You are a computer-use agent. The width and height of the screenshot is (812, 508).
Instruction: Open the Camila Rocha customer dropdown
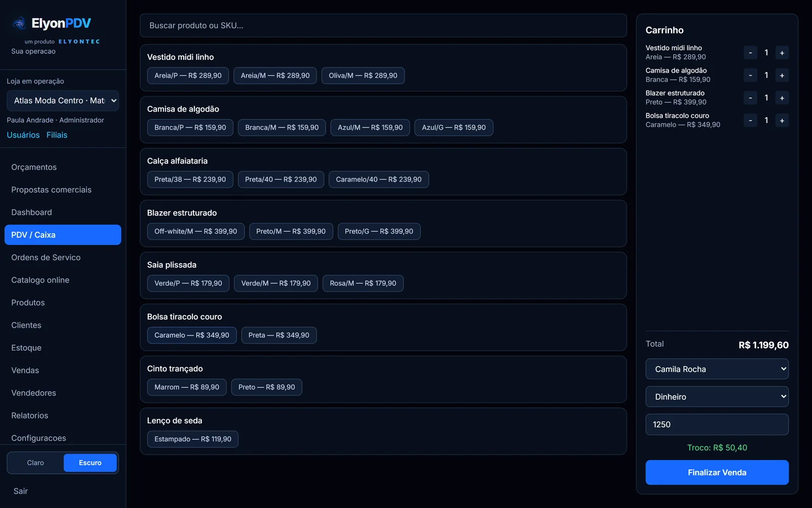[717, 369]
